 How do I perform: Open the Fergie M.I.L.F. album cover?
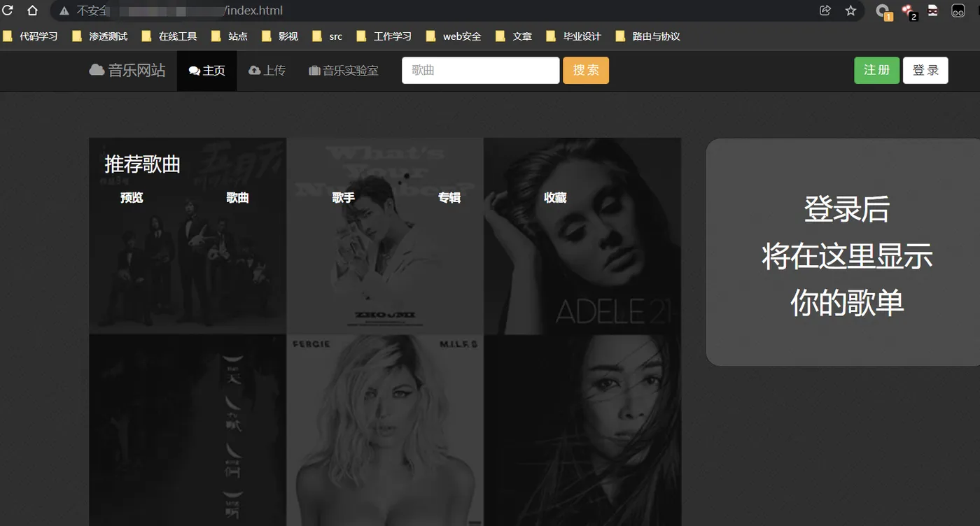click(x=385, y=430)
